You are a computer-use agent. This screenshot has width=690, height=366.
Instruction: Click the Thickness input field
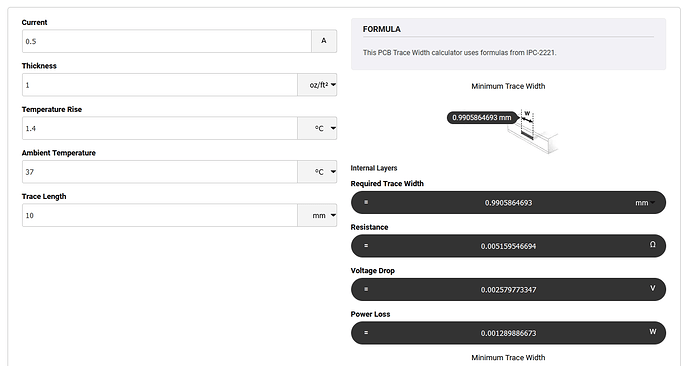pyautogui.click(x=160, y=85)
